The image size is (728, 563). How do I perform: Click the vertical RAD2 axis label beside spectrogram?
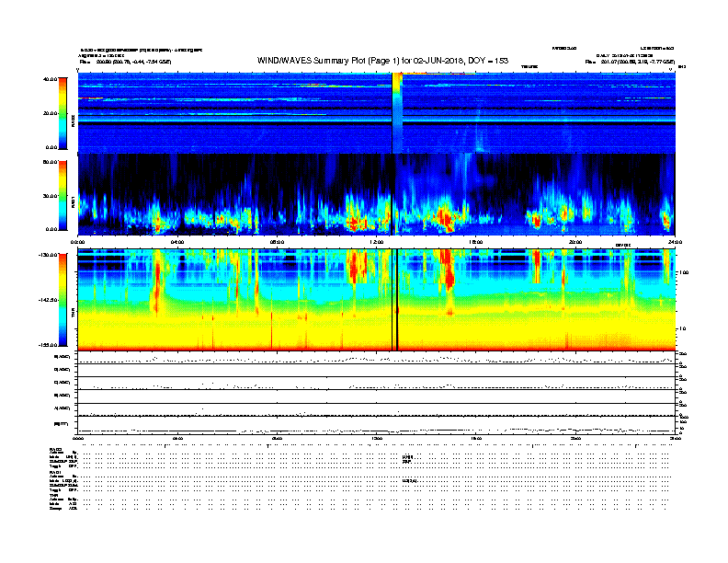point(74,121)
